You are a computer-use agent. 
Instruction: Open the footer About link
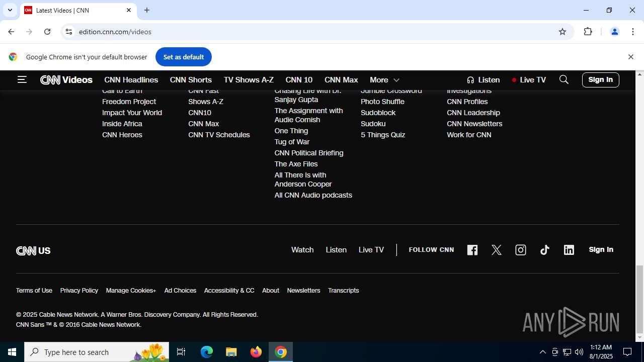pyautogui.click(x=271, y=291)
